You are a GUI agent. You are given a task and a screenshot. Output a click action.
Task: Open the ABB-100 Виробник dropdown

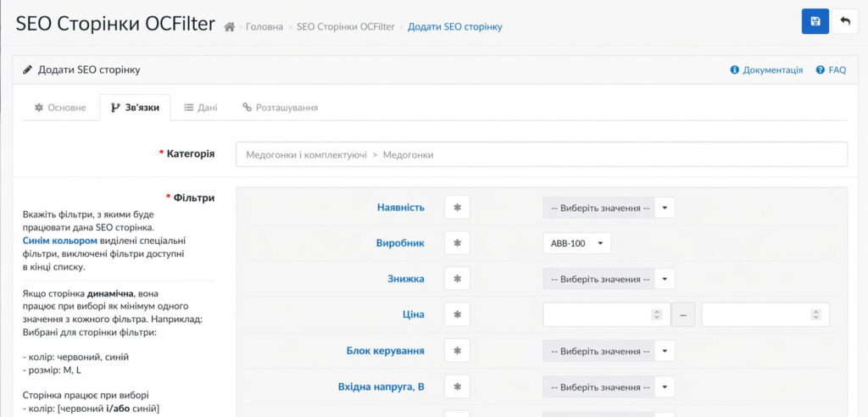(576, 243)
